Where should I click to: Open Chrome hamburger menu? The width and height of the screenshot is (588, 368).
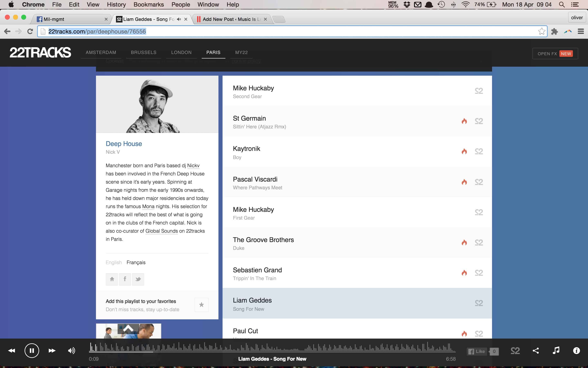[581, 31]
